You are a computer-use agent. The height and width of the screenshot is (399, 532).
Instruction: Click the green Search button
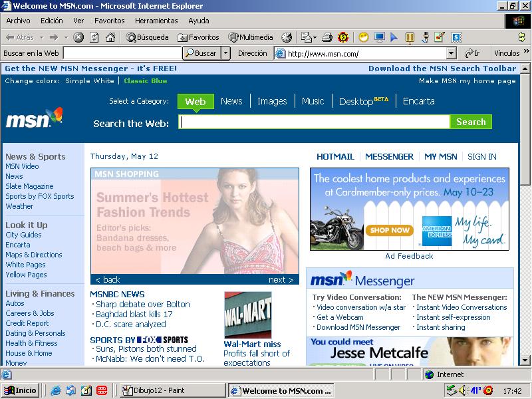(x=471, y=122)
